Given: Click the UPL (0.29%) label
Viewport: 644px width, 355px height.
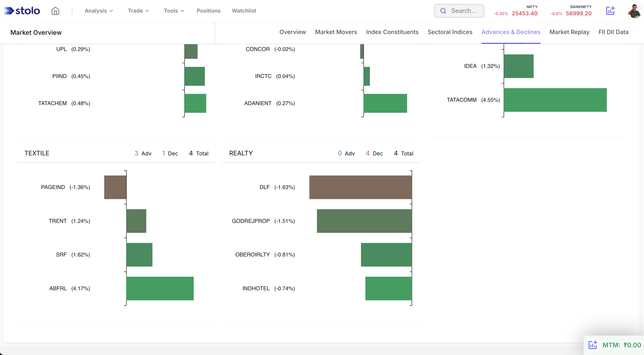Looking at the screenshot, I should (x=73, y=49).
